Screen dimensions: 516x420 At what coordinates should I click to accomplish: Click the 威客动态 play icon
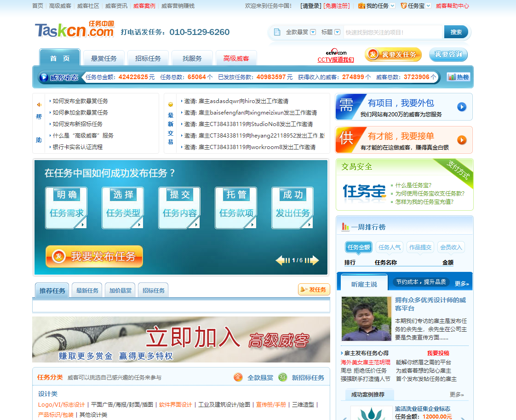click(x=44, y=77)
